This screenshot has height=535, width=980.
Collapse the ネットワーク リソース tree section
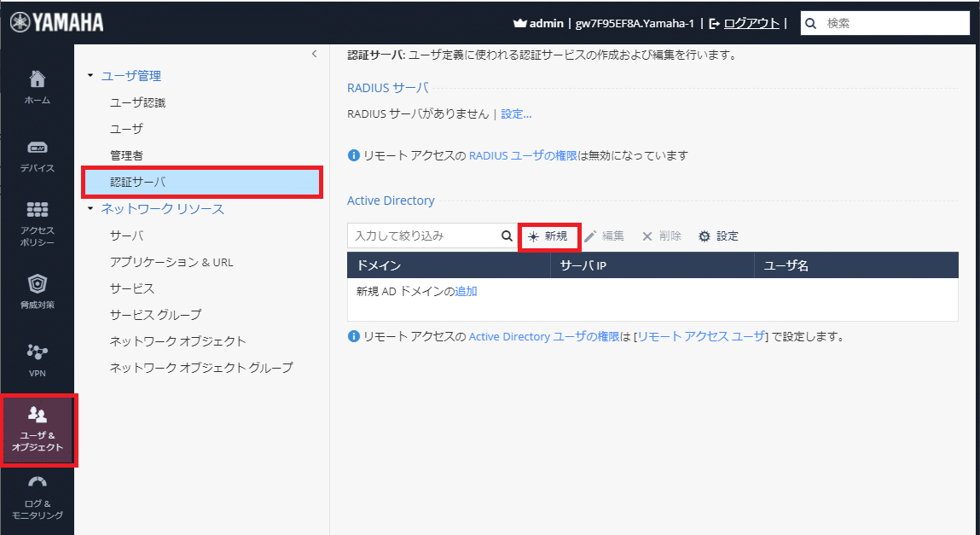91,209
